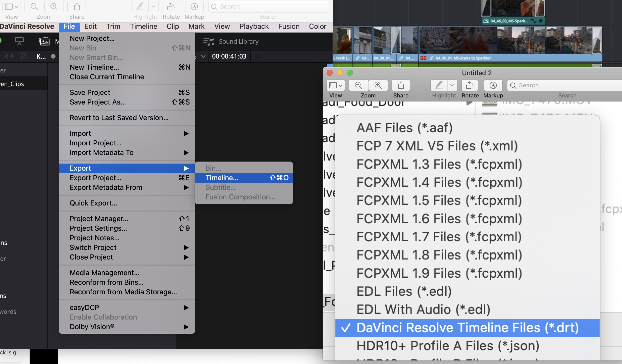Expand Switch Project submenu
The image size is (622, 364).
tap(127, 247)
